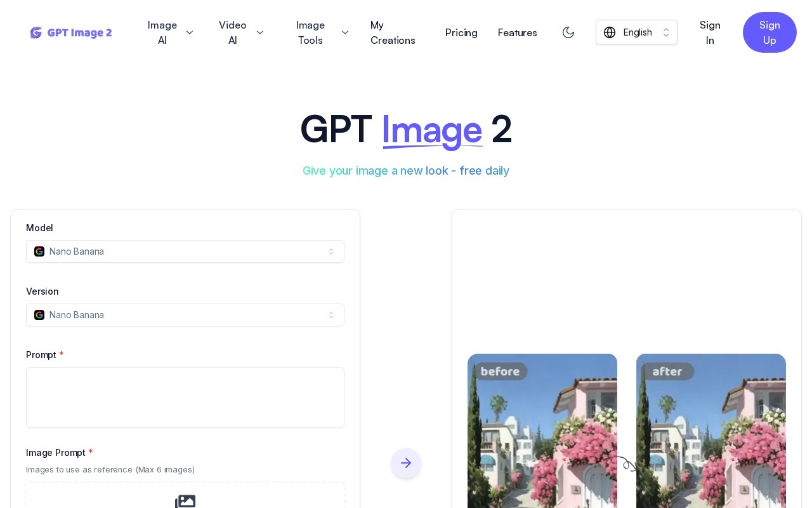Go to My Creations
The image size is (812, 508).
(393, 32)
